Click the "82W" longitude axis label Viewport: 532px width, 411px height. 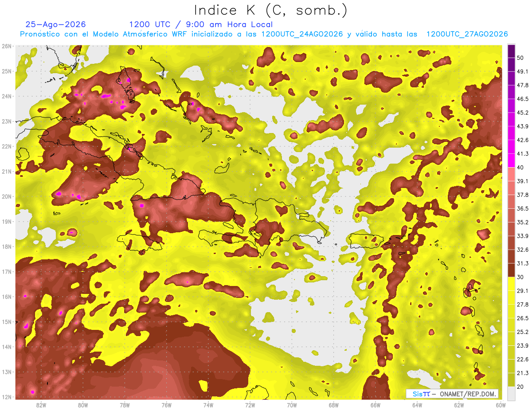point(41,405)
